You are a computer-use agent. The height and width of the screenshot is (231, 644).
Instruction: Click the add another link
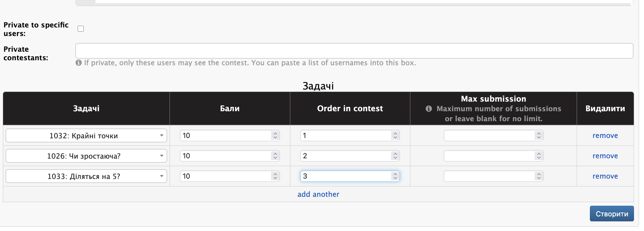(318, 194)
